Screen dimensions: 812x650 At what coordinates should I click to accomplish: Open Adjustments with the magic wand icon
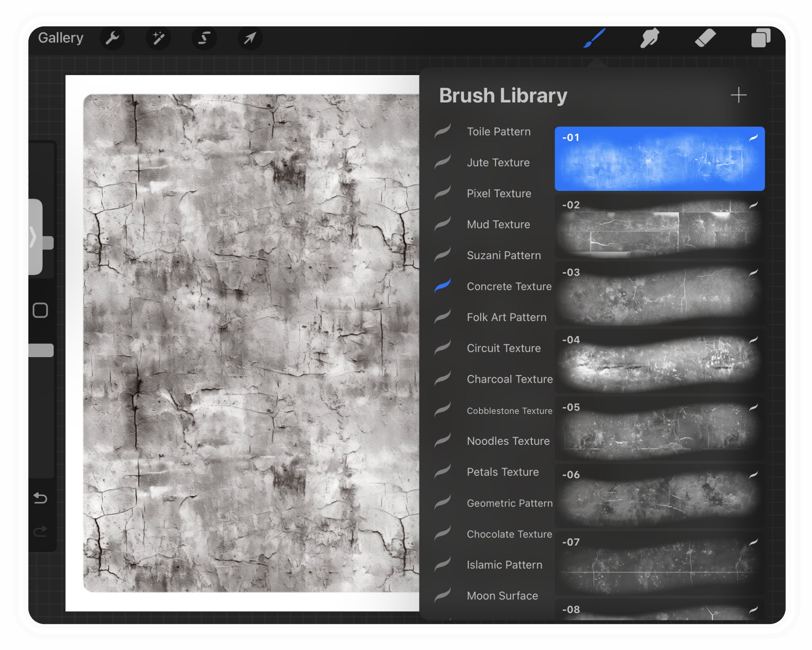(x=159, y=38)
